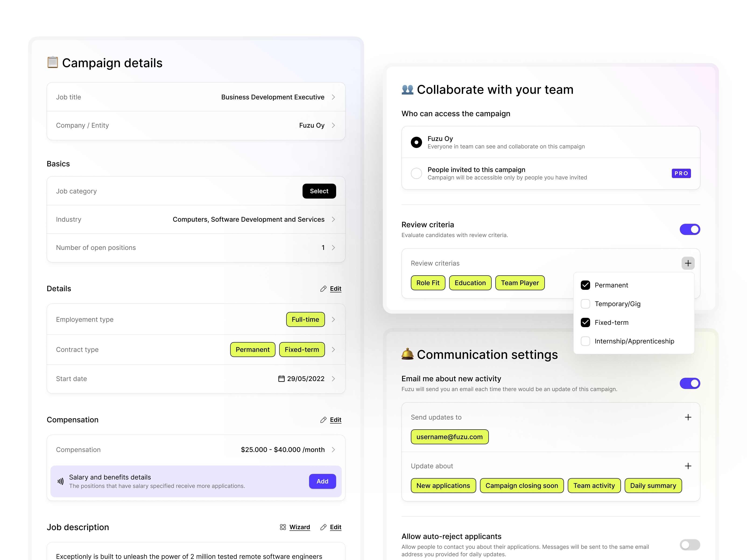Disable the Review criteria toggle
This screenshot has width=747, height=560.
pyautogui.click(x=690, y=229)
